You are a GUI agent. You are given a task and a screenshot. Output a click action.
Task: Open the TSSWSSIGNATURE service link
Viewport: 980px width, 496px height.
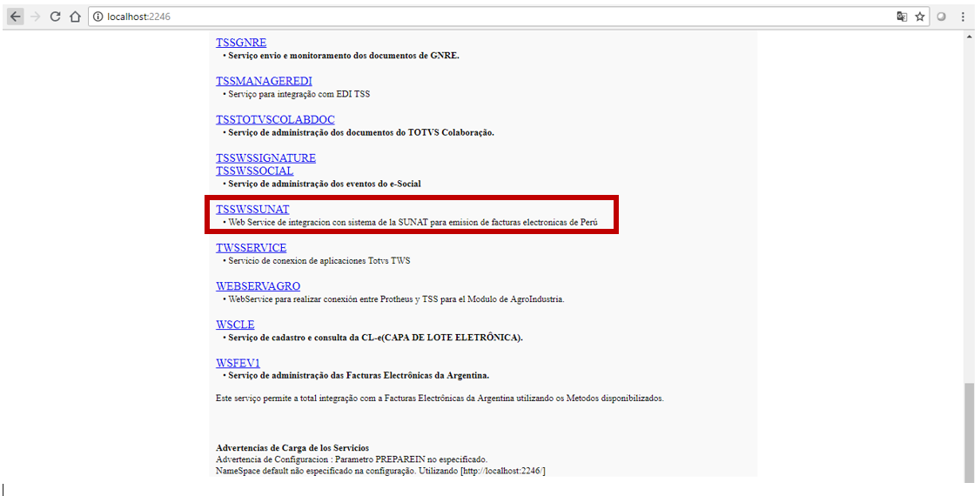coord(265,158)
